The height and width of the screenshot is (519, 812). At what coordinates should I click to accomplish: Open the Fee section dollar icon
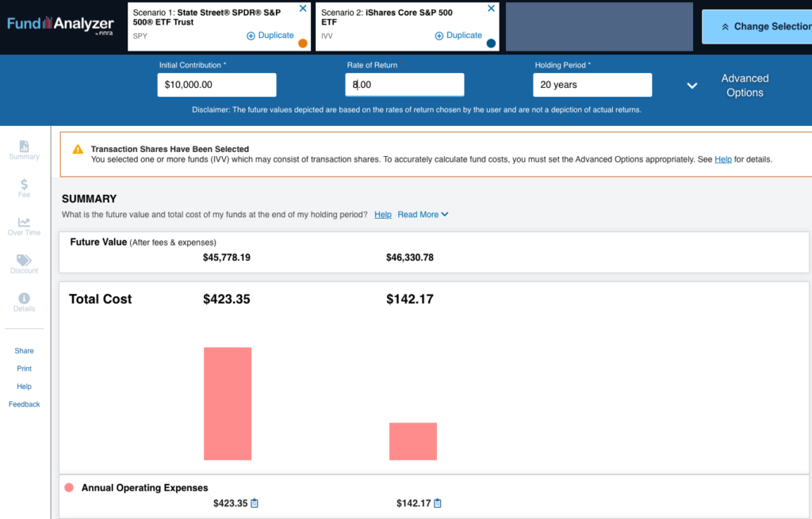[x=24, y=185]
